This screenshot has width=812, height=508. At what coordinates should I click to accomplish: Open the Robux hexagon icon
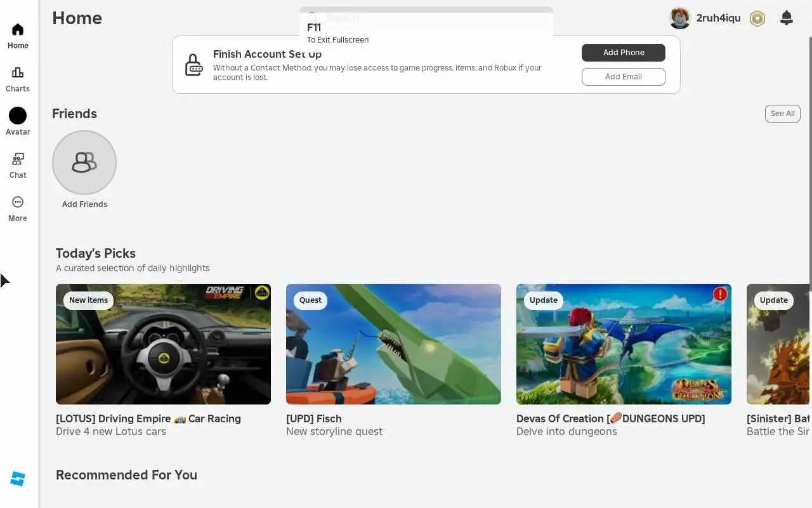coord(757,18)
